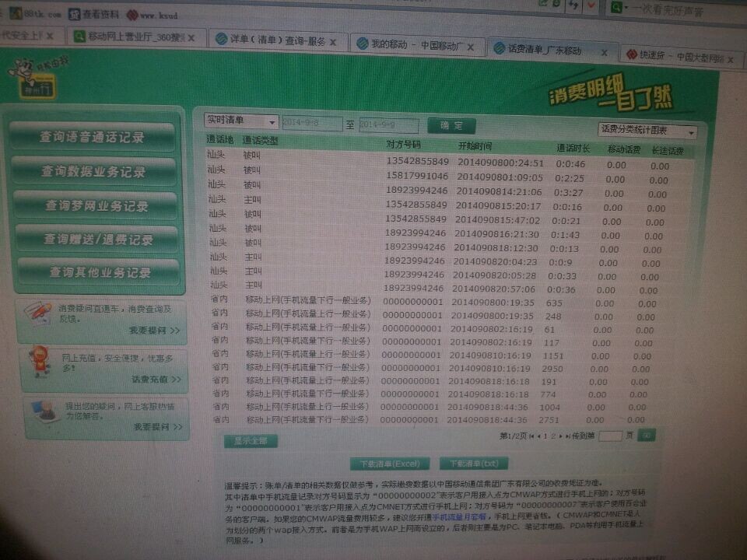Screen dimensions: 747x560
Task: Click start time 2014090814:21:06
Action: pos(499,191)
